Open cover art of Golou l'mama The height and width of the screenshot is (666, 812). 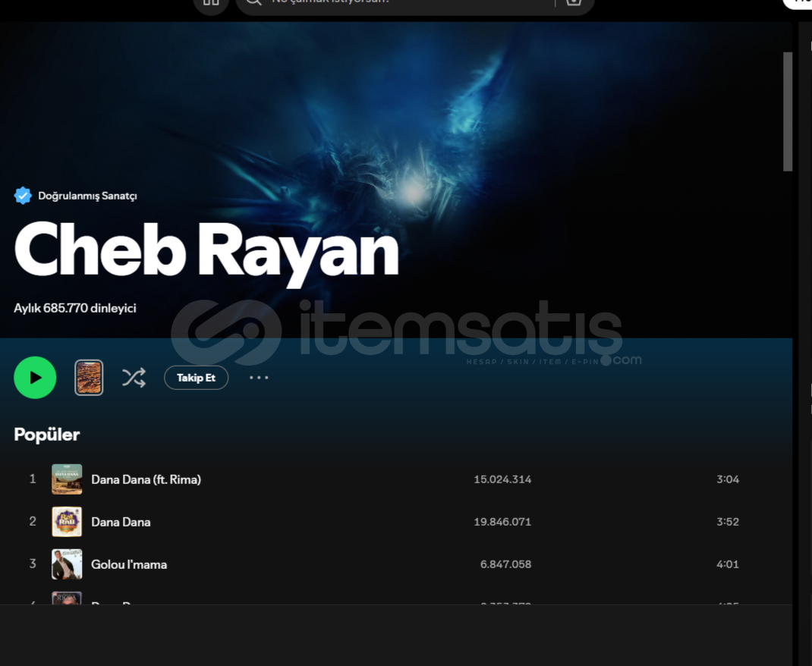pyautogui.click(x=67, y=564)
